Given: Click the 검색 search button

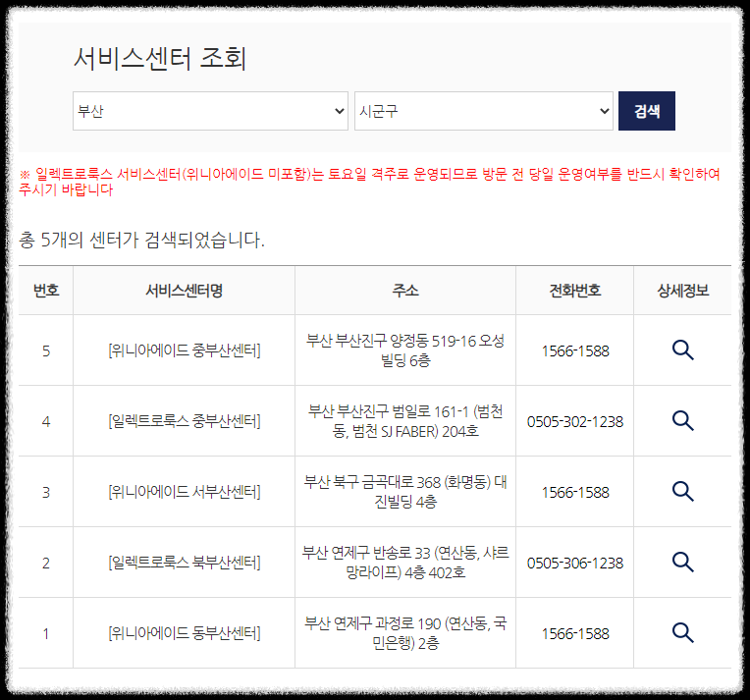Looking at the screenshot, I should tap(647, 111).
